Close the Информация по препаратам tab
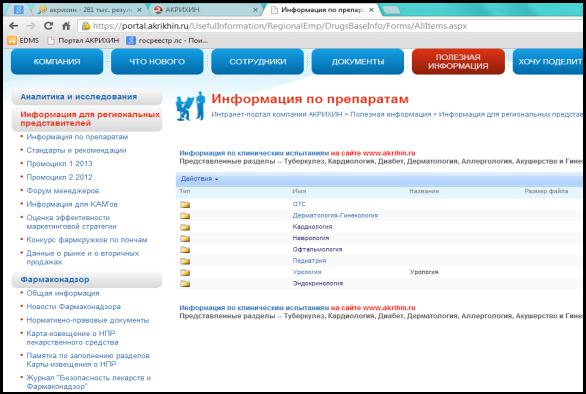 tap(371, 10)
